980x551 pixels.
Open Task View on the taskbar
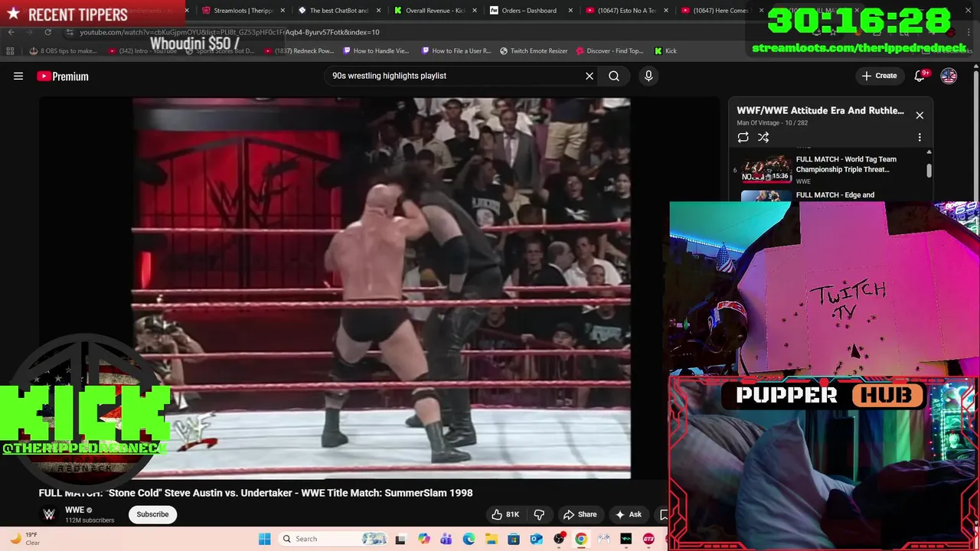point(400,539)
